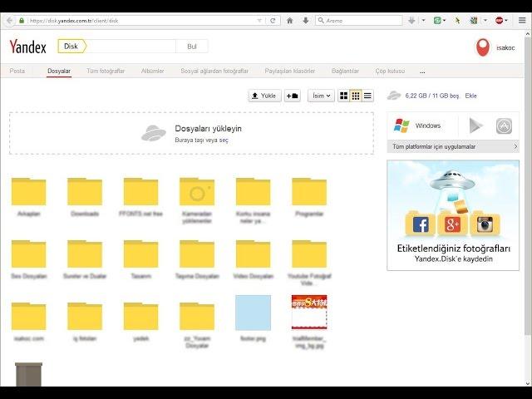Switch to large tiles view
532x399 pixels.
(x=343, y=96)
